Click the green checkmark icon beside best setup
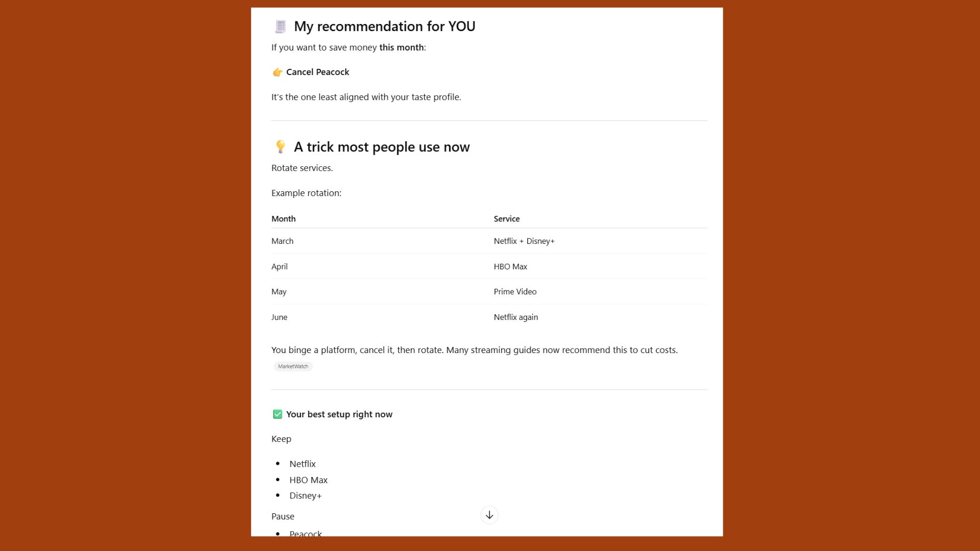The width and height of the screenshot is (980, 551). [277, 414]
